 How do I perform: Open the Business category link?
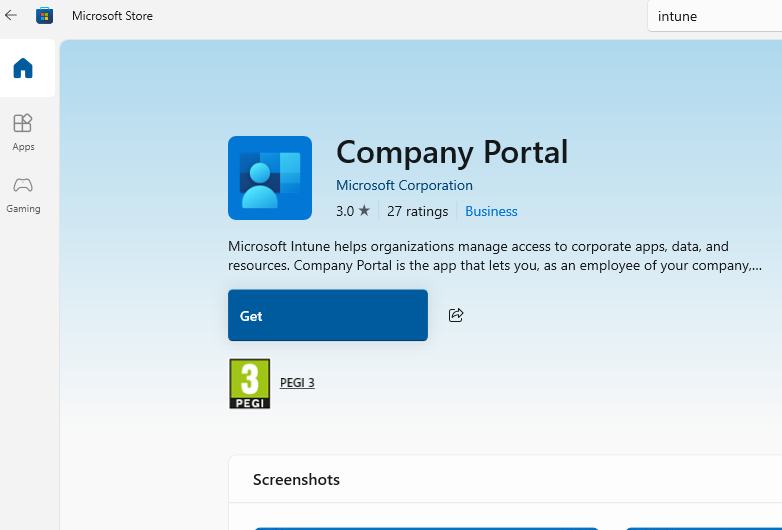(491, 211)
